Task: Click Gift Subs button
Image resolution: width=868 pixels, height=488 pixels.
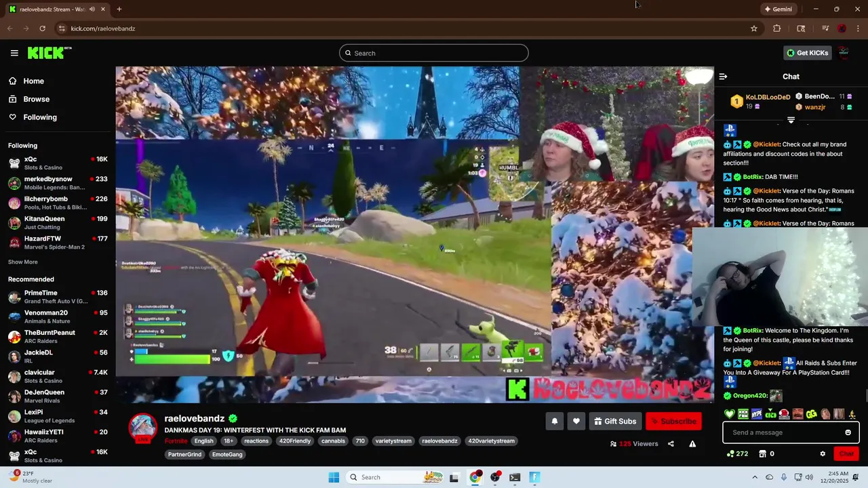Action: 615,421
